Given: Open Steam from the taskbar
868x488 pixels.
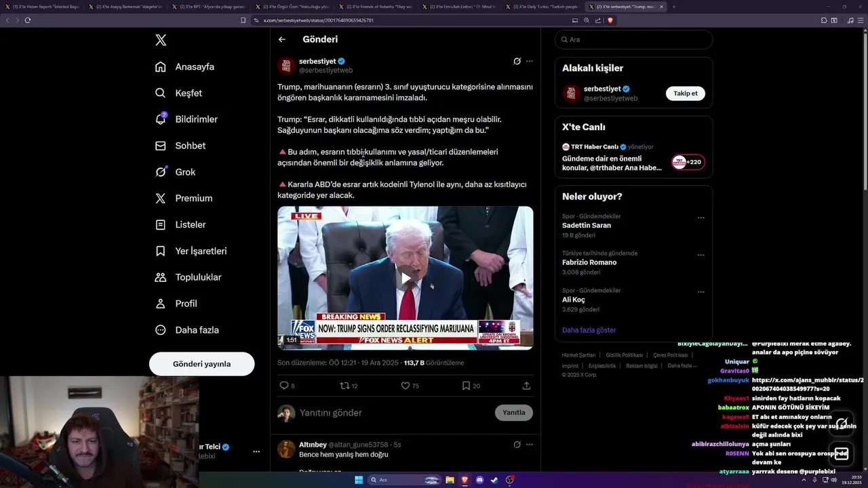Looking at the screenshot, I should pyautogui.click(x=494, y=480).
